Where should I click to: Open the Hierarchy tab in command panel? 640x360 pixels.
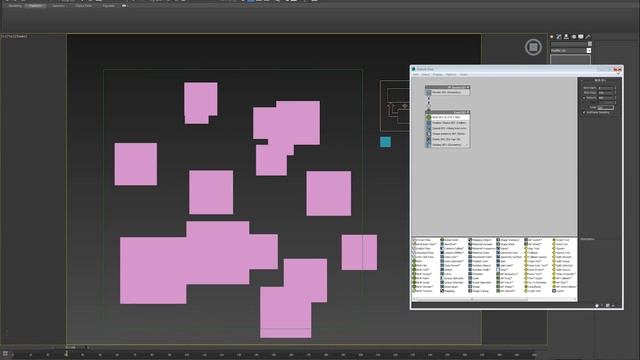tap(566, 37)
